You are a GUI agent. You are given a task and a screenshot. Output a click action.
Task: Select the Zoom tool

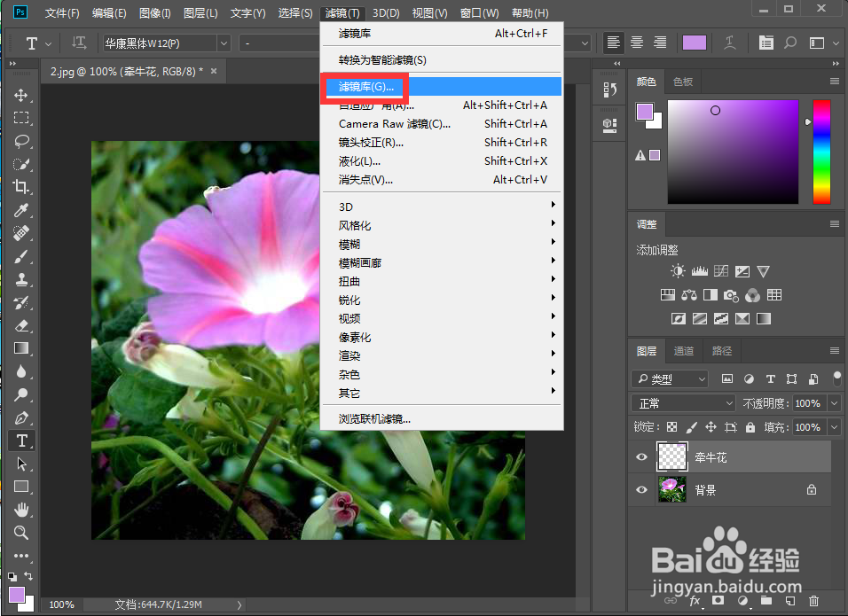tap(21, 533)
